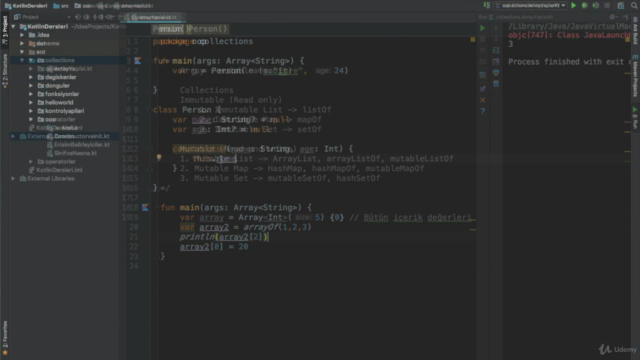The image size is (640, 360).
Task: Open Search Everywhere with the magnifier icon
Action: click(634, 6)
